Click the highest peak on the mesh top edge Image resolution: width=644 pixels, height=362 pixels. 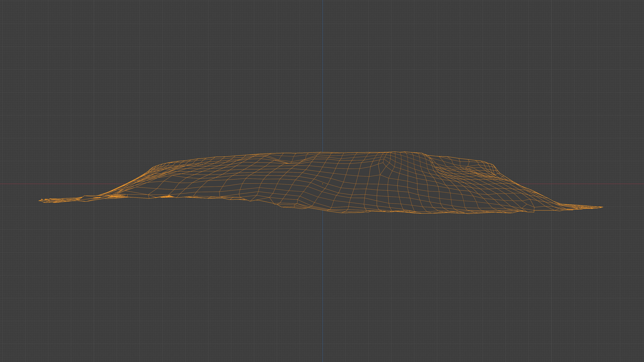tap(395, 152)
